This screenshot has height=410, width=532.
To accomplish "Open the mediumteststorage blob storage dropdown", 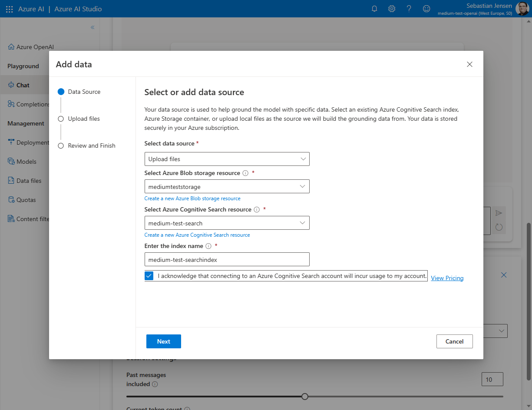I will pyautogui.click(x=227, y=187).
